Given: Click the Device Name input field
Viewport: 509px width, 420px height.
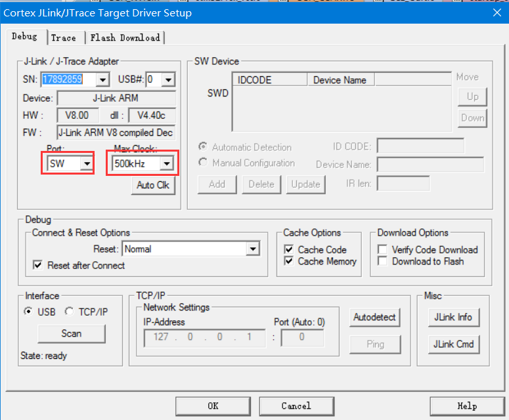Looking at the screenshot, I should pyautogui.click(x=430, y=165).
